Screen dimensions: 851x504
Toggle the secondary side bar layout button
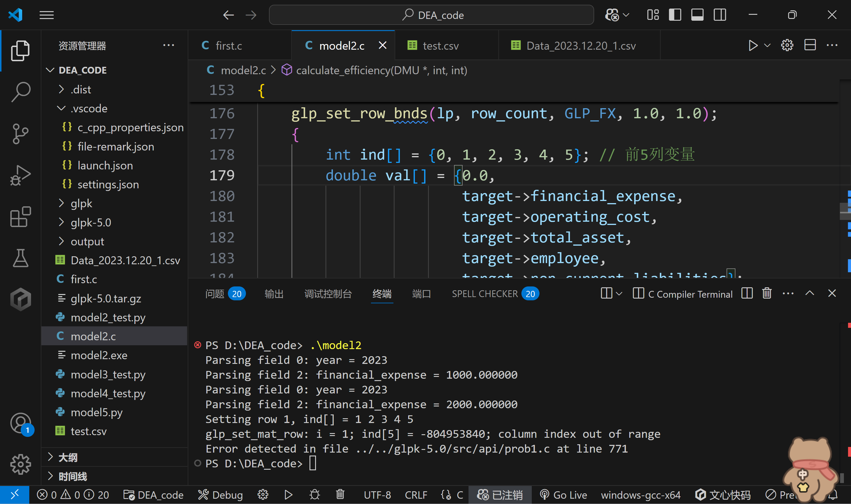[x=719, y=15]
